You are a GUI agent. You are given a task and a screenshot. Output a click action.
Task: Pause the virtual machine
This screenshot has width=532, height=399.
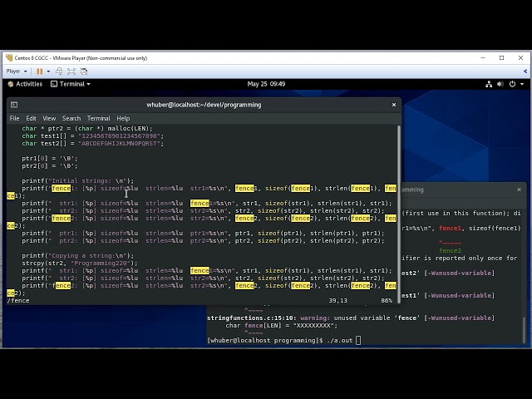[x=40, y=71]
